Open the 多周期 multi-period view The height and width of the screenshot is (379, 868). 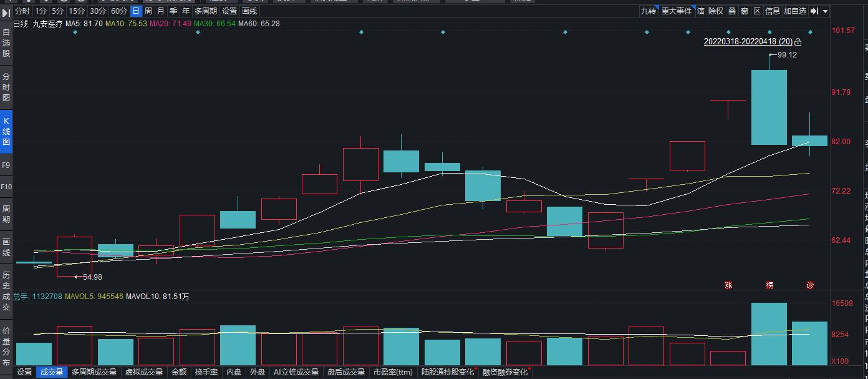(206, 11)
